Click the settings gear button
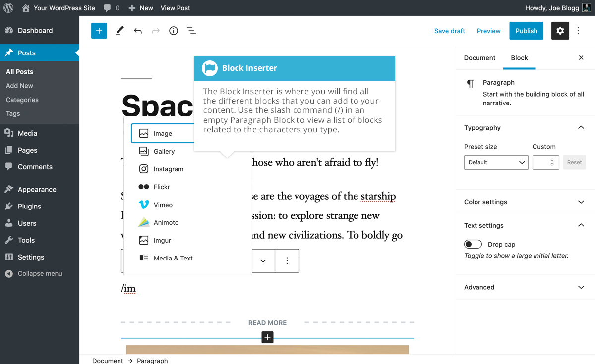 [x=560, y=31]
